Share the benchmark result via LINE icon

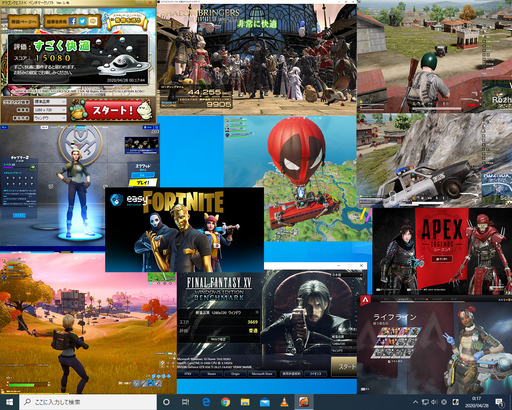[93, 21]
